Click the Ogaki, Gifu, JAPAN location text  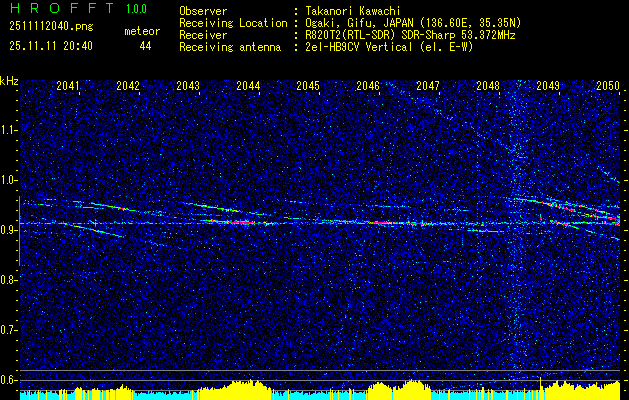click(x=413, y=23)
